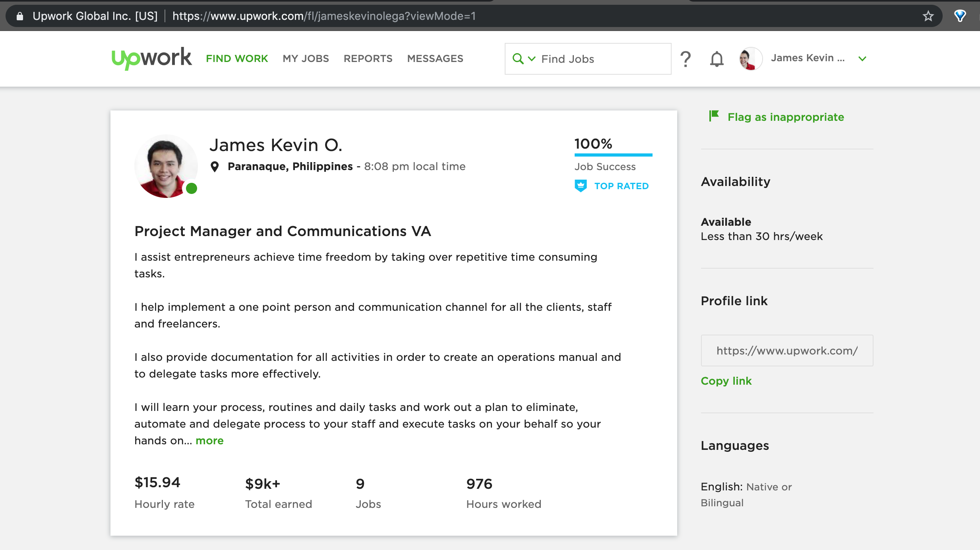Open Messages in the navigation
This screenshot has width=980, height=550.
[x=435, y=59]
